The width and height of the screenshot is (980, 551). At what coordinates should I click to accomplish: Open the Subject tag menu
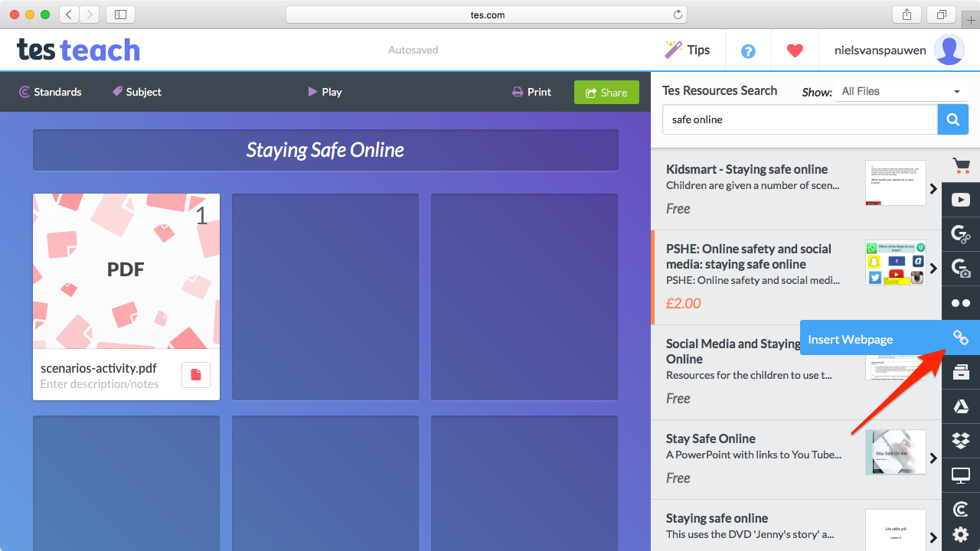(137, 92)
